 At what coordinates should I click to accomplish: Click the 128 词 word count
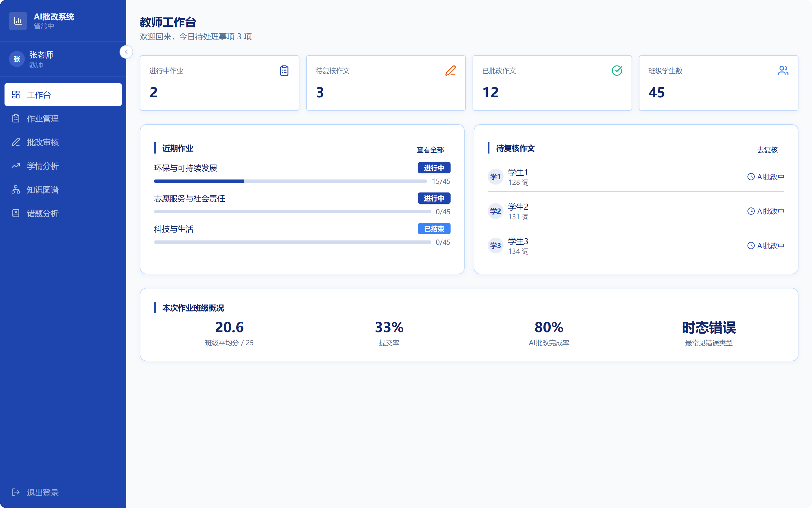coord(518,182)
